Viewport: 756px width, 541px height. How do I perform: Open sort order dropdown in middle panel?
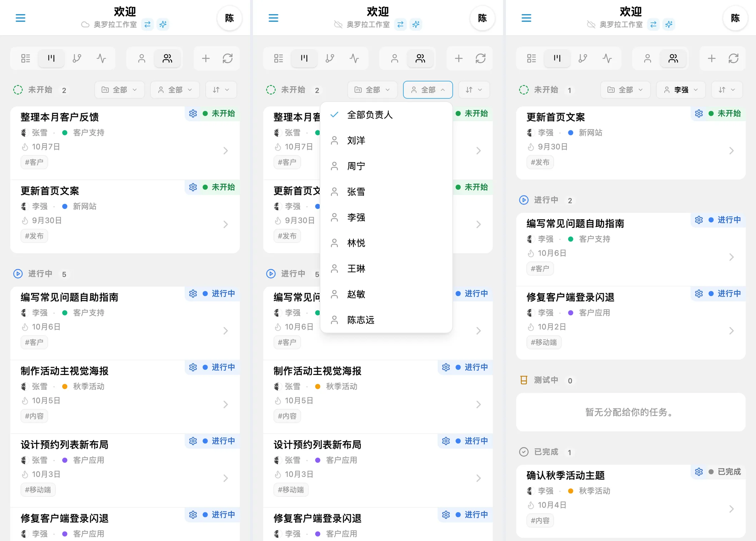(474, 90)
